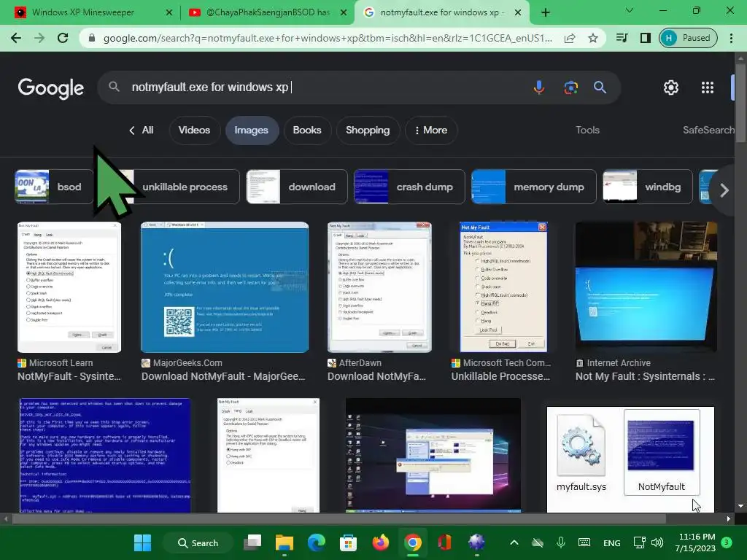Image resolution: width=747 pixels, height=560 pixels.
Task: Close the notmyfault.exe Google tab
Action: click(x=518, y=12)
